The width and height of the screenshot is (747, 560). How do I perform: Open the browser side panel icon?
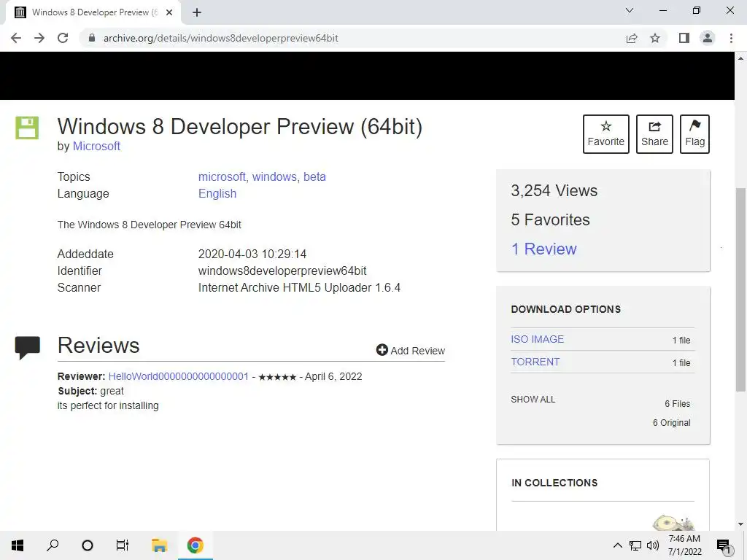(x=684, y=38)
